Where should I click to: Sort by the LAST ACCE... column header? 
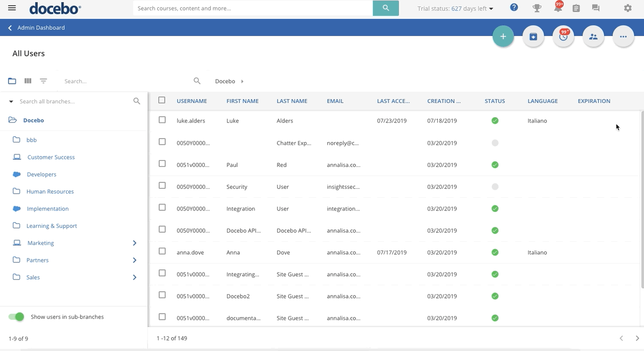pos(394,101)
